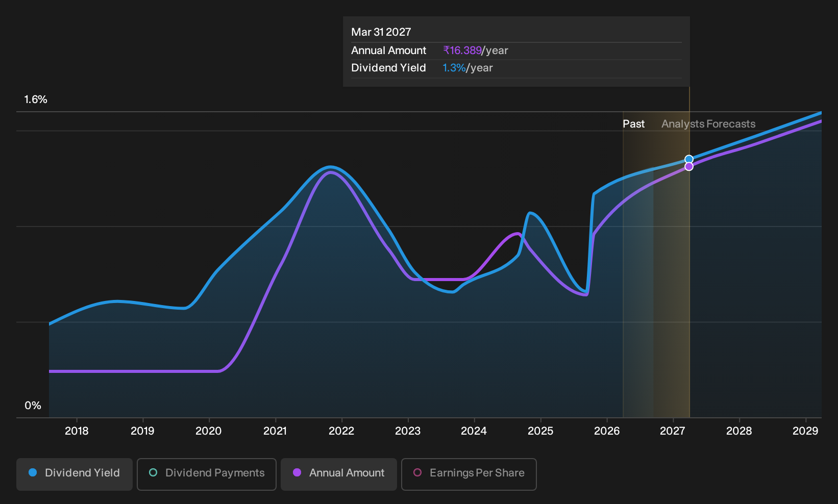Screen dimensions: 838x504
Task: Click the 2019 x-axis label
Action: pyautogui.click(x=142, y=431)
